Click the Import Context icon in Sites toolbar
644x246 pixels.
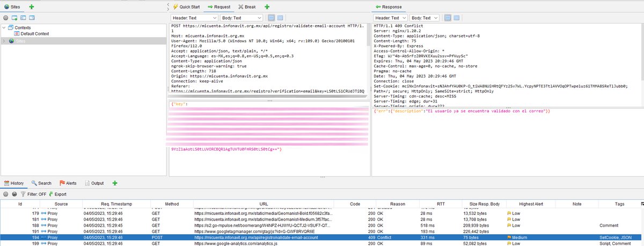[23, 18]
